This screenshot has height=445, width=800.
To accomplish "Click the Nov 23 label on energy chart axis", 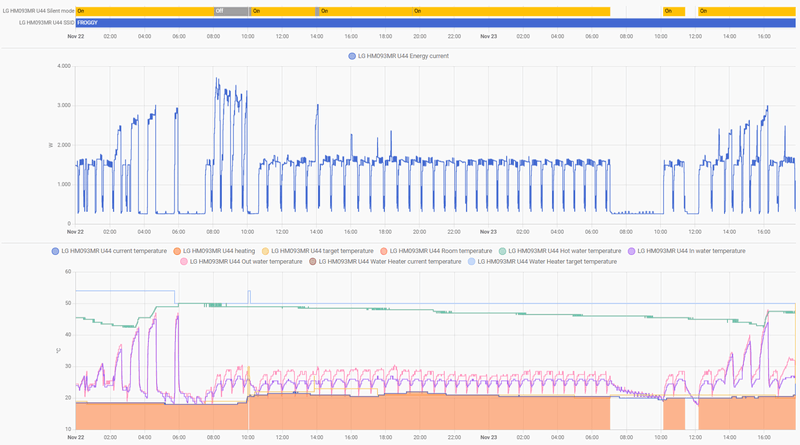I will click(x=488, y=232).
